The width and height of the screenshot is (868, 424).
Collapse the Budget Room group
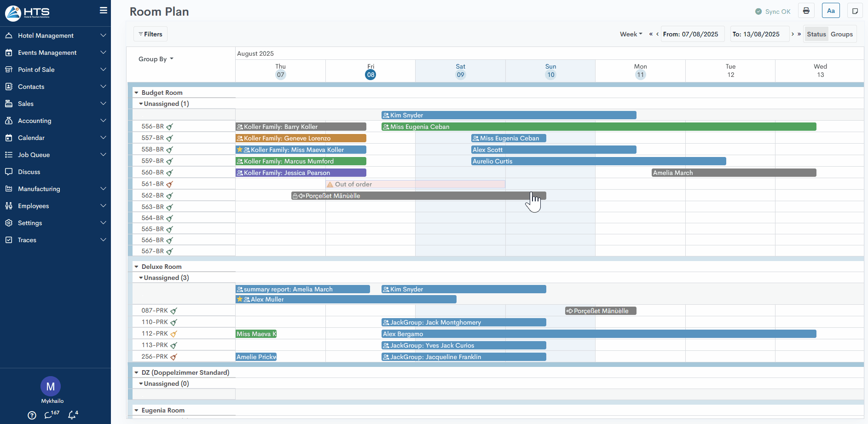click(137, 93)
